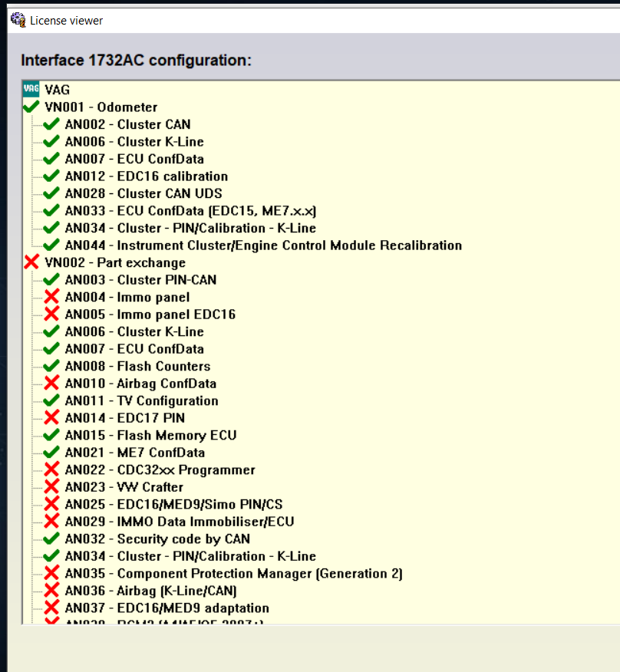This screenshot has height=672, width=620.
Task: Click check icon next to AN028 - Cluster CAN UDS
Action: [51, 193]
